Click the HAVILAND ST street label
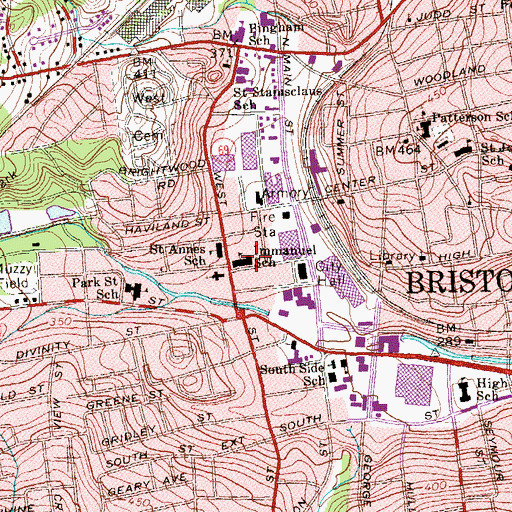 [168, 226]
